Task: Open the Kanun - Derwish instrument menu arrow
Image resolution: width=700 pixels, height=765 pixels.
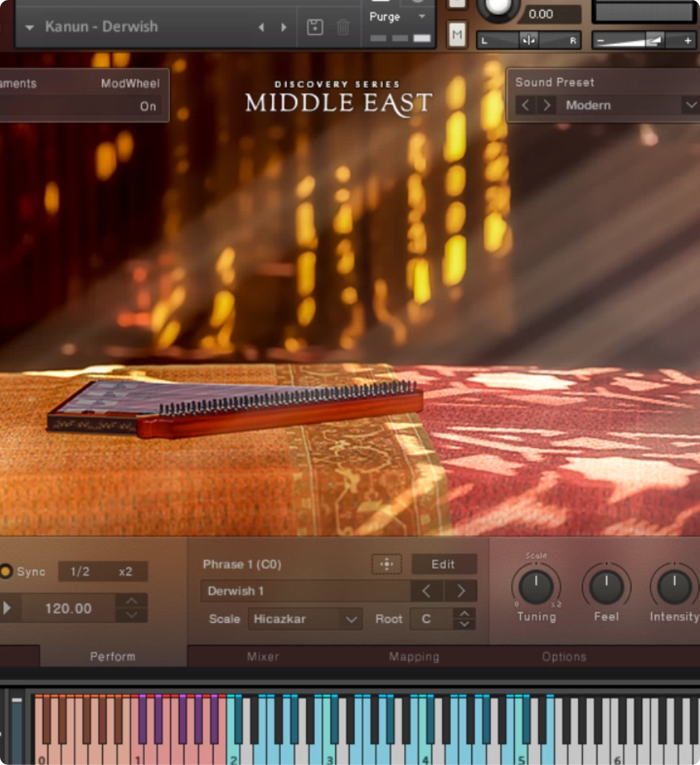Action: coord(29,27)
